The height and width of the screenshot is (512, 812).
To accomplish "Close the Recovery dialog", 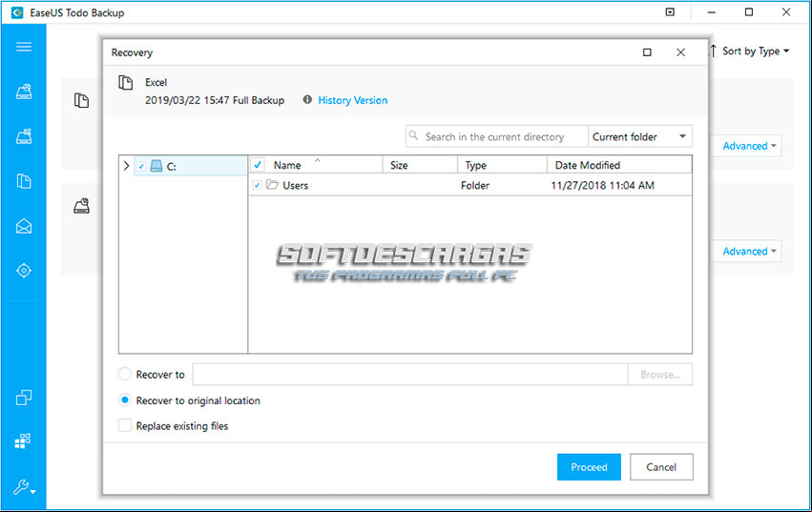I will coord(680,52).
